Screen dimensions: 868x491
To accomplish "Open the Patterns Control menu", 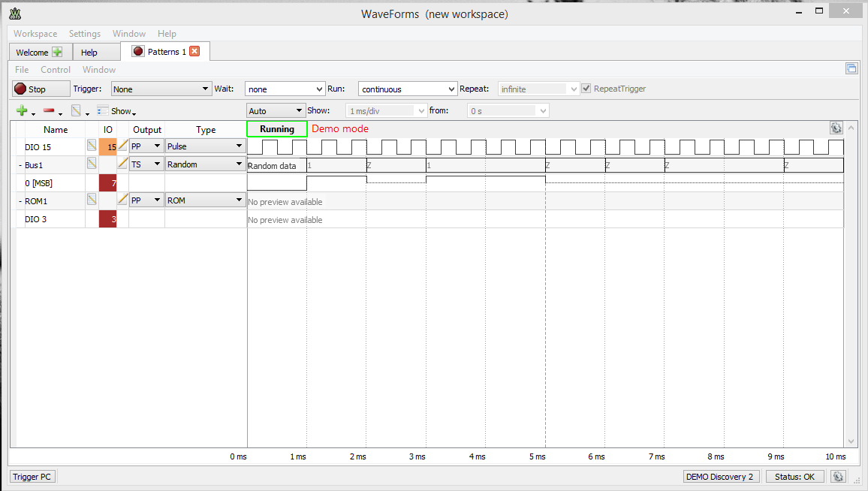I will [56, 70].
